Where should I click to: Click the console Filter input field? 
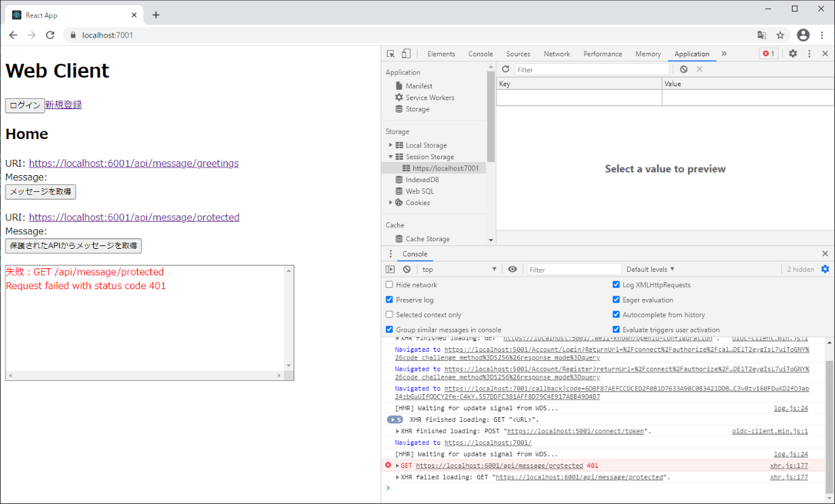[x=574, y=269]
